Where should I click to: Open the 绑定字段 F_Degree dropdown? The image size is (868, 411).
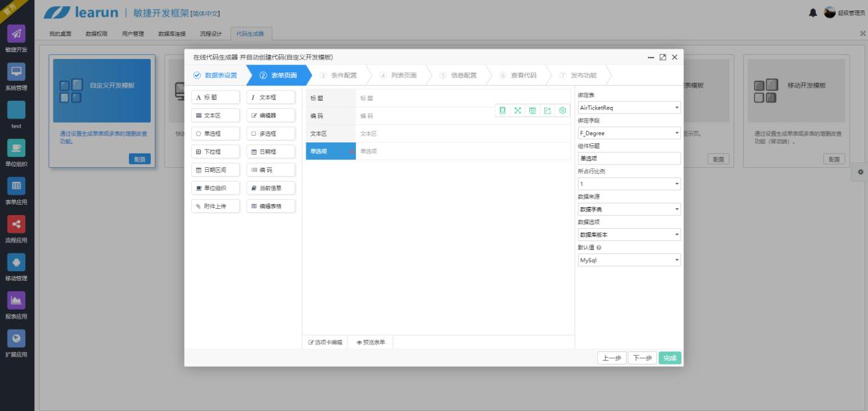point(629,133)
